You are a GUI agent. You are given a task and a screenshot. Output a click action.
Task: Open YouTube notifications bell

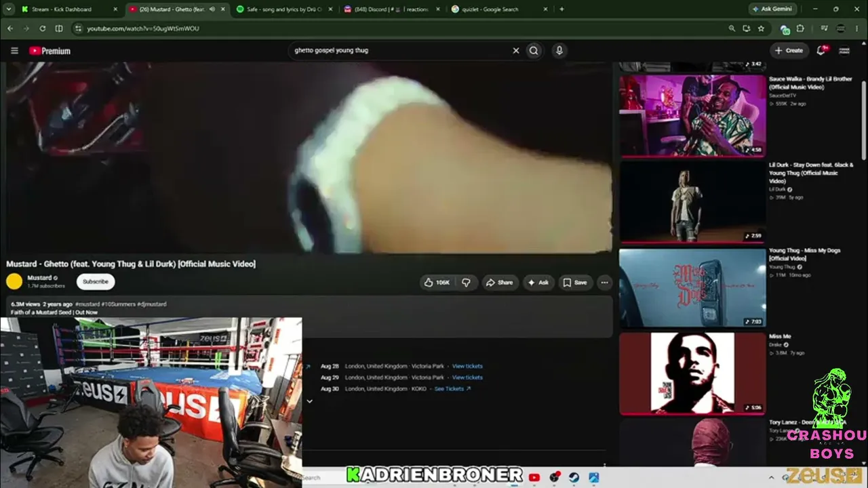tap(821, 50)
